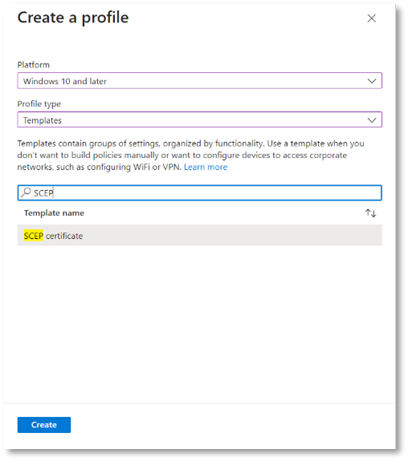Click the Windows 10 and later text

pyautogui.click(x=65, y=81)
